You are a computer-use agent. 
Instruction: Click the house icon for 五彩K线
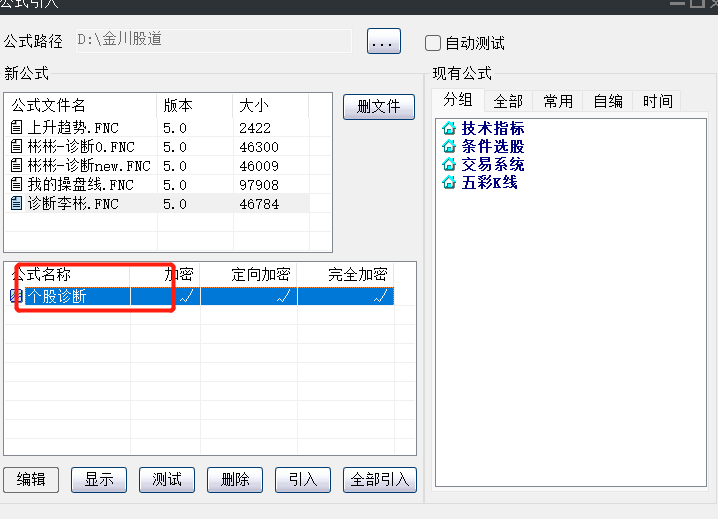tap(449, 183)
